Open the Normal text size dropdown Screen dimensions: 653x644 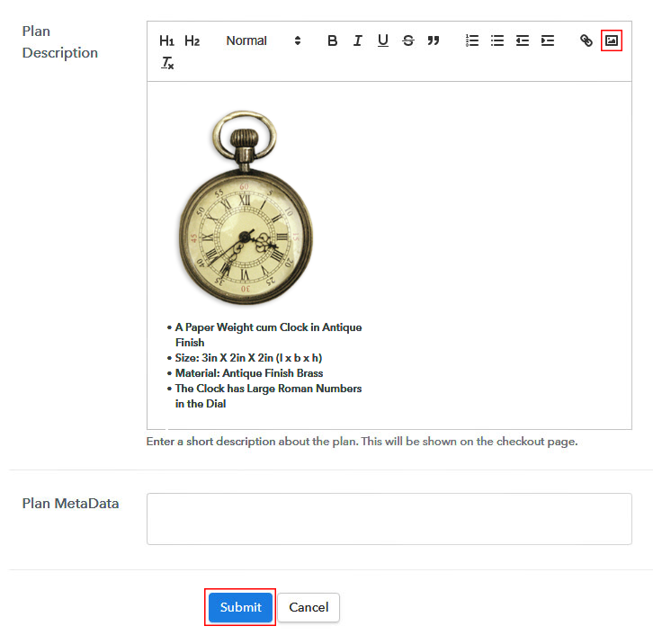coord(263,40)
